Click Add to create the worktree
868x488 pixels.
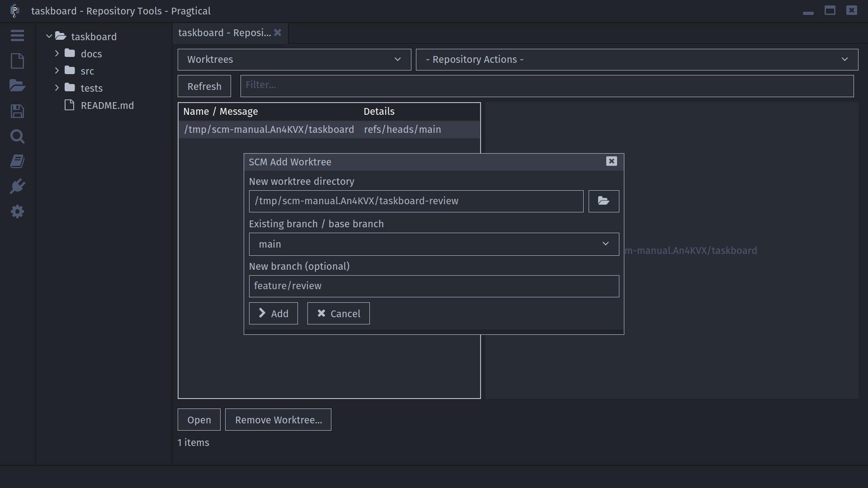point(274,314)
